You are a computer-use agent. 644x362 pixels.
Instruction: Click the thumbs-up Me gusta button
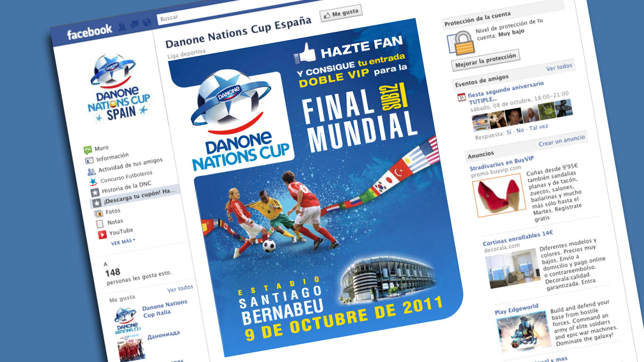(341, 13)
